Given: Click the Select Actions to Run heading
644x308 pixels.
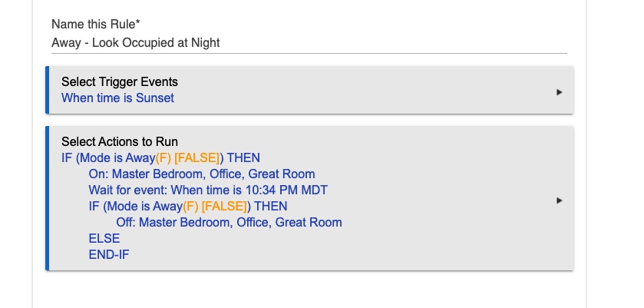Looking at the screenshot, I should point(120,142).
